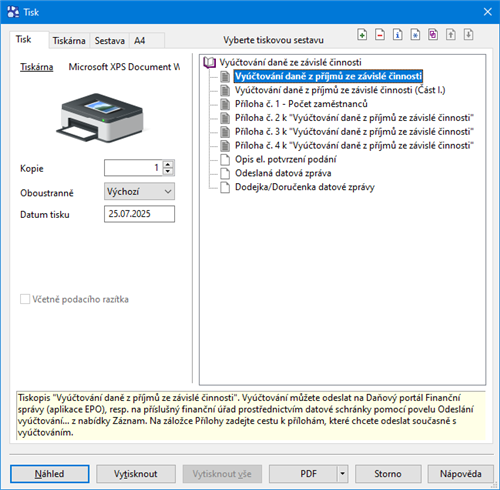Click the Datum tisku field

click(x=139, y=214)
